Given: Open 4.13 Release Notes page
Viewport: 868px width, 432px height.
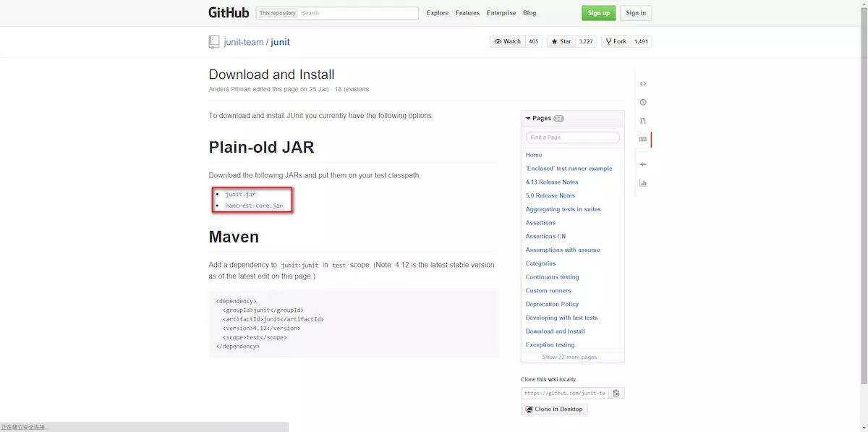Looking at the screenshot, I should pos(552,182).
